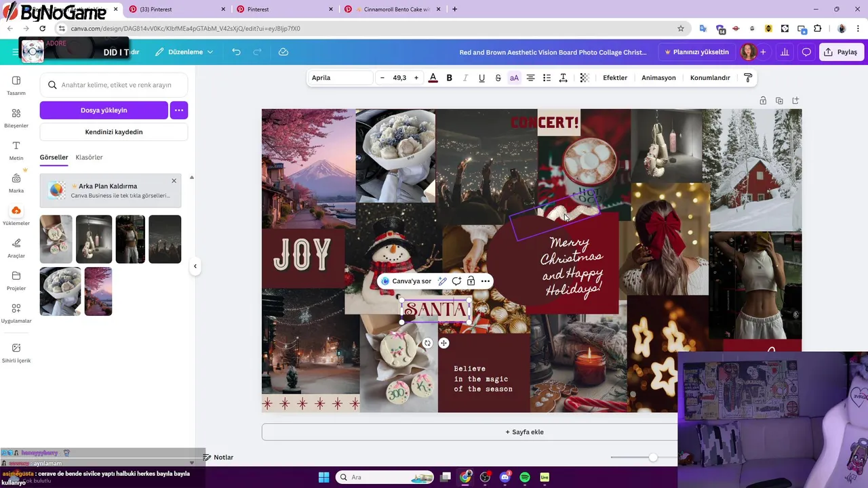Click the Paylaş share button
Screen dimensions: 868x488
click(x=841, y=52)
